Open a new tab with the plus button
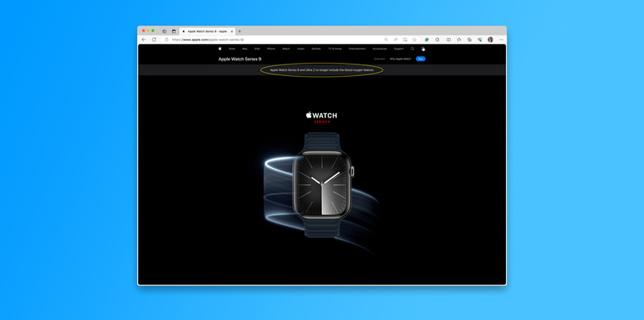Viewport: 644px width, 320px height. coord(239,31)
